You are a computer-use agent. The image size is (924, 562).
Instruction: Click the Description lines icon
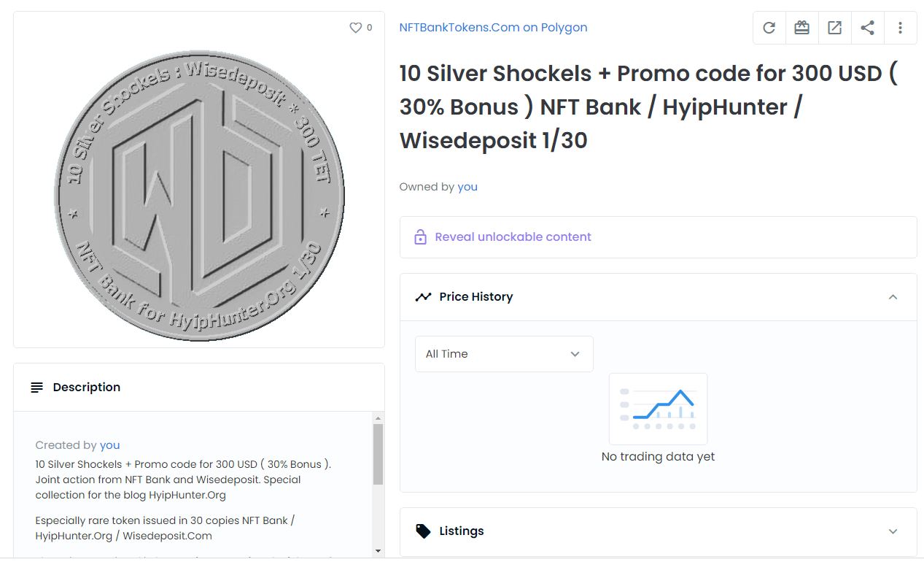pyautogui.click(x=37, y=388)
